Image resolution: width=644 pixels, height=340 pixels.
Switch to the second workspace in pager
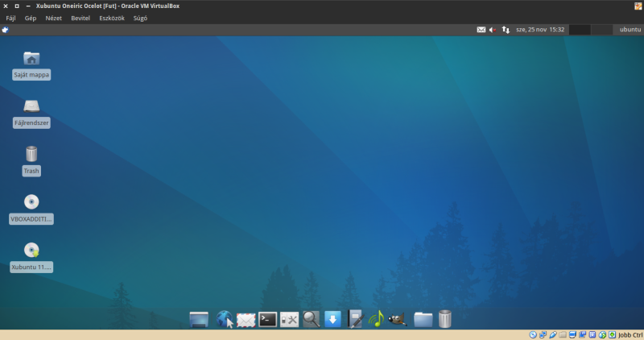point(601,30)
